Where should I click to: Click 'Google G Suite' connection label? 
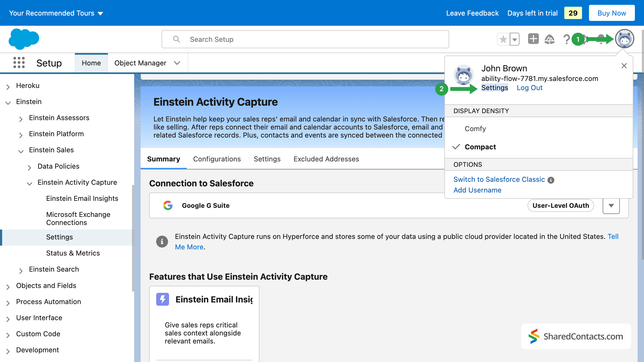(x=206, y=205)
